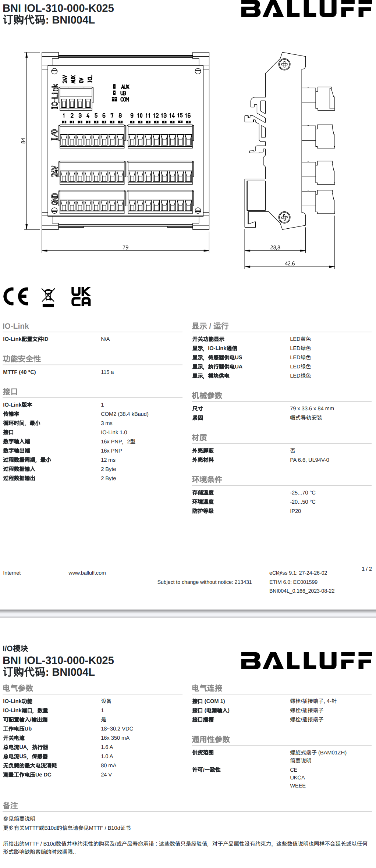376x868 pixels.
Task: Select housing material PA 6.6, UL94V-0
Action: (x=310, y=460)
